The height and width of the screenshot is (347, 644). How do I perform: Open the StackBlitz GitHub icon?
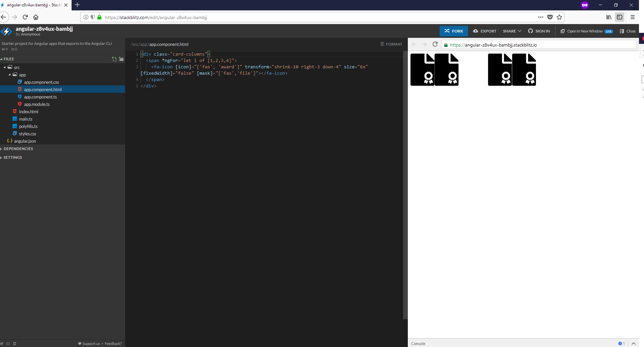click(x=8, y=344)
